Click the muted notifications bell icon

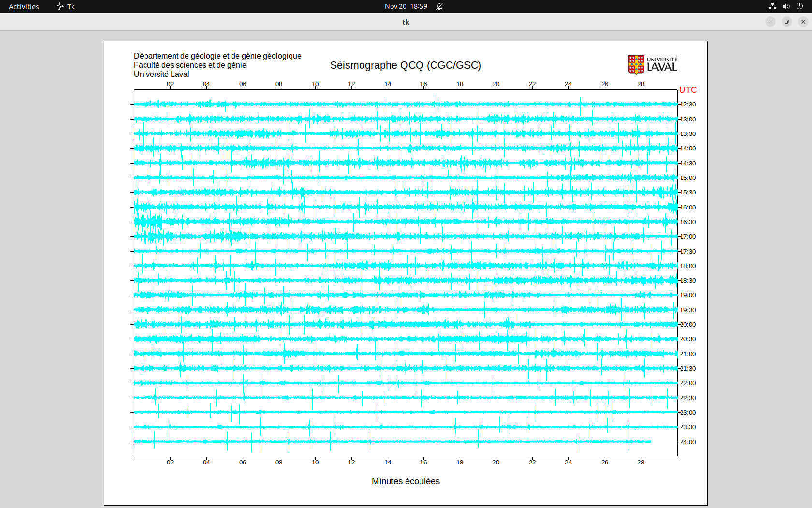(439, 6)
